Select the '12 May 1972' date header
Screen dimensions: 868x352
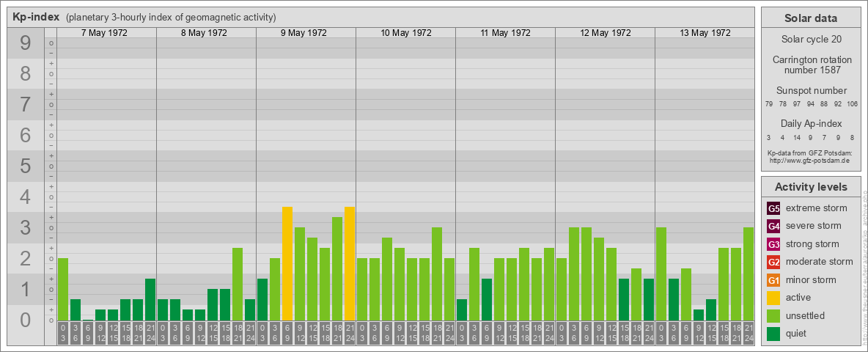[605, 33]
